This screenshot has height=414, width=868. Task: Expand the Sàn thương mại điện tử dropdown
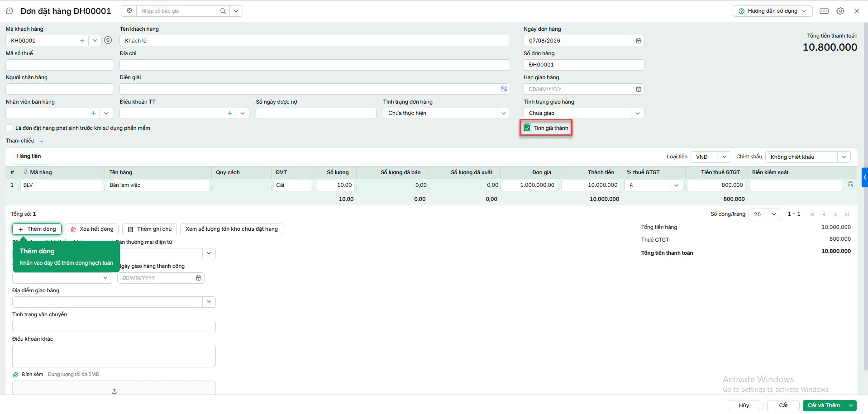click(x=209, y=253)
